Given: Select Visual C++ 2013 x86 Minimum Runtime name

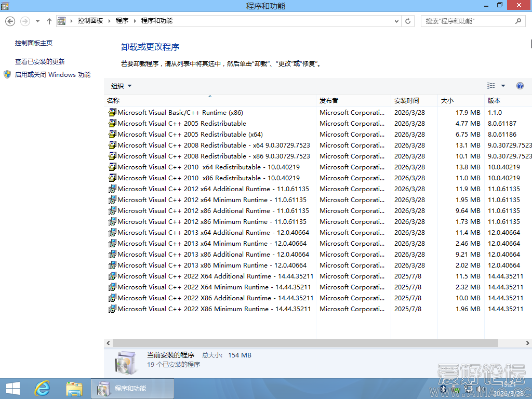Looking at the screenshot, I should coord(212,265).
